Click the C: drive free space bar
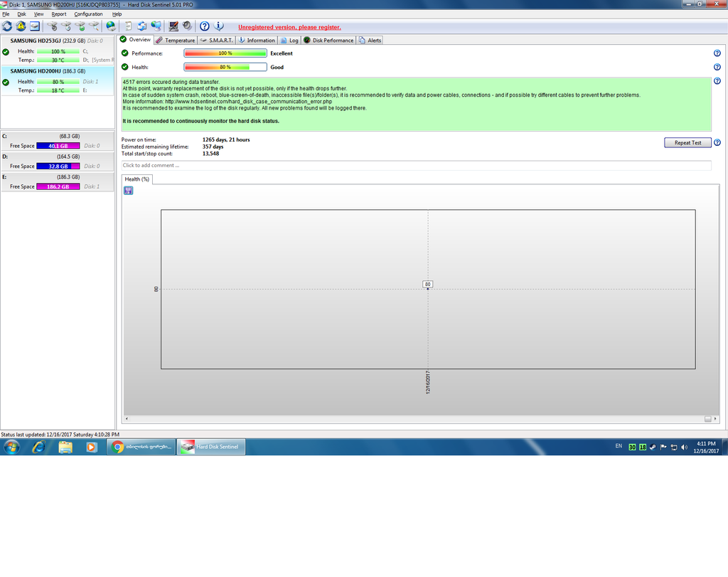 [x=58, y=146]
